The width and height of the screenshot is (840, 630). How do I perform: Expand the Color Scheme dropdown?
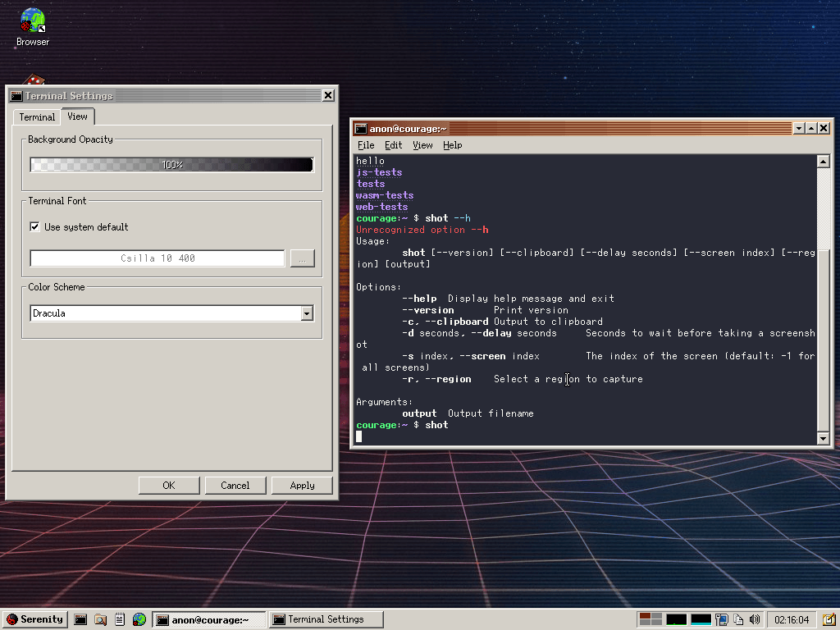click(307, 313)
